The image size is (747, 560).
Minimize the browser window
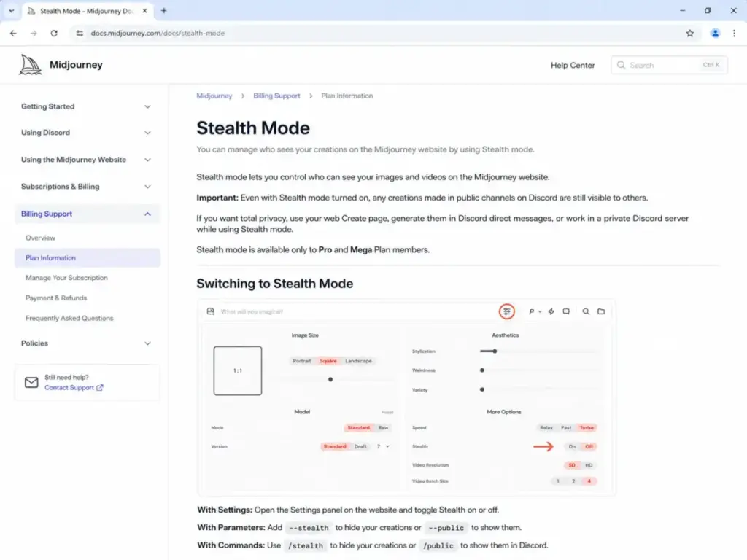tap(682, 10)
